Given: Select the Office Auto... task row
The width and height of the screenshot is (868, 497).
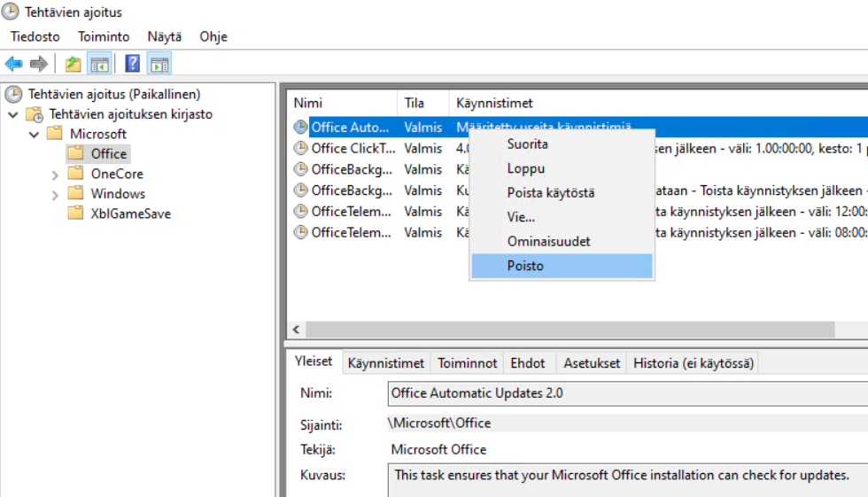Looking at the screenshot, I should pyautogui.click(x=577, y=128).
